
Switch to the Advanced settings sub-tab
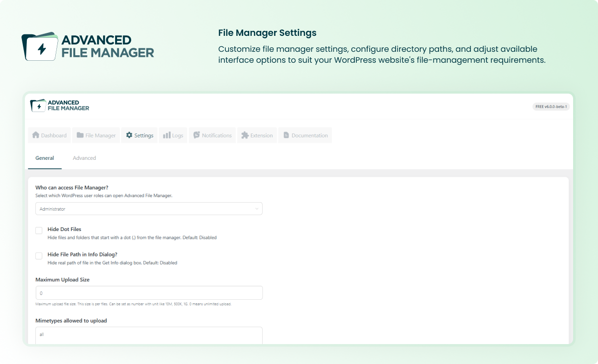(84, 158)
